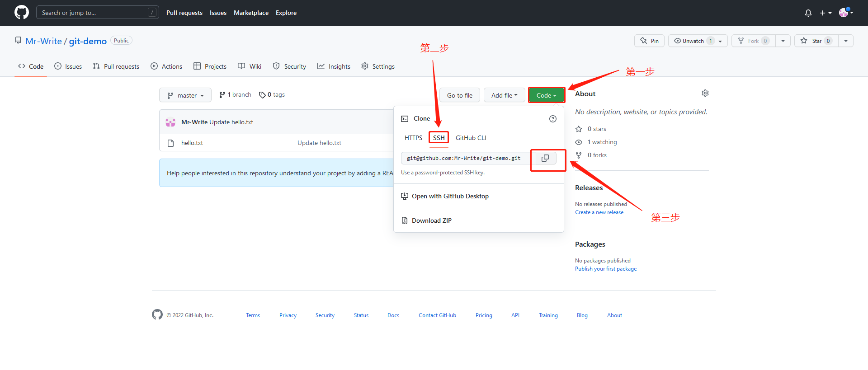Click Create a new release
Viewport: 868px width, 370px height.
(x=599, y=212)
